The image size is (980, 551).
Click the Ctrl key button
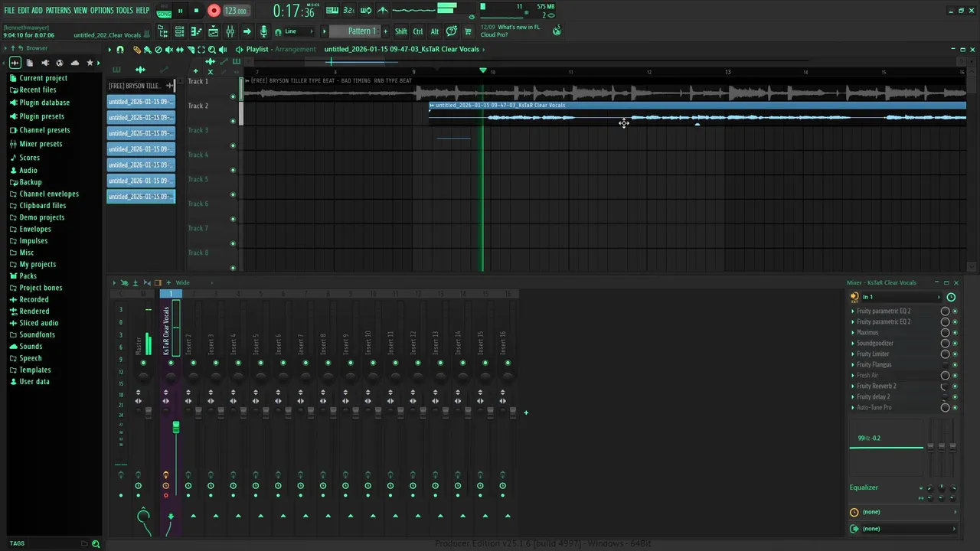(x=418, y=31)
